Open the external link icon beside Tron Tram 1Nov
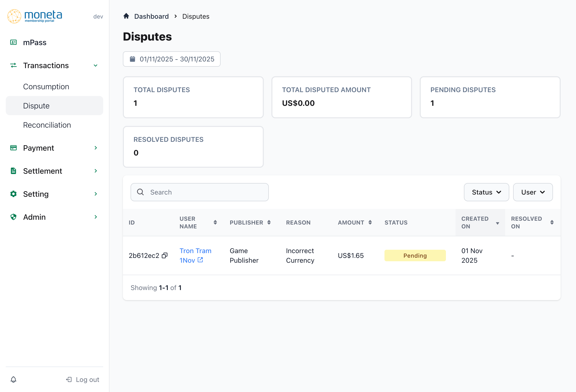Screen dimensions: 576x392 [200, 260]
